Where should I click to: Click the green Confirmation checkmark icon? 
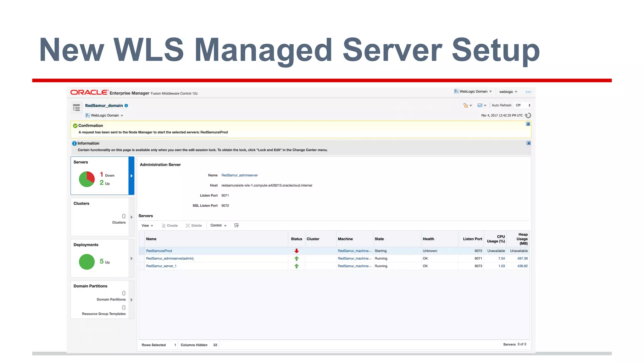coord(75,126)
